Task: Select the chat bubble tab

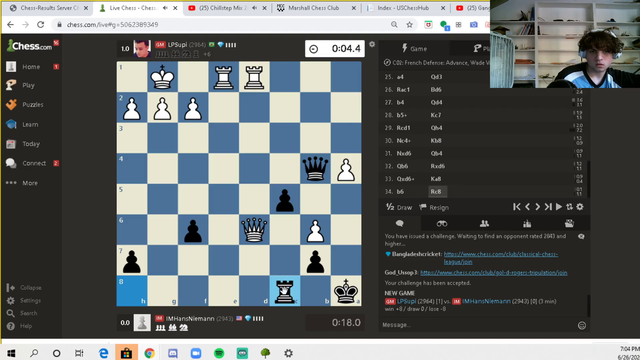Action: coord(400,223)
